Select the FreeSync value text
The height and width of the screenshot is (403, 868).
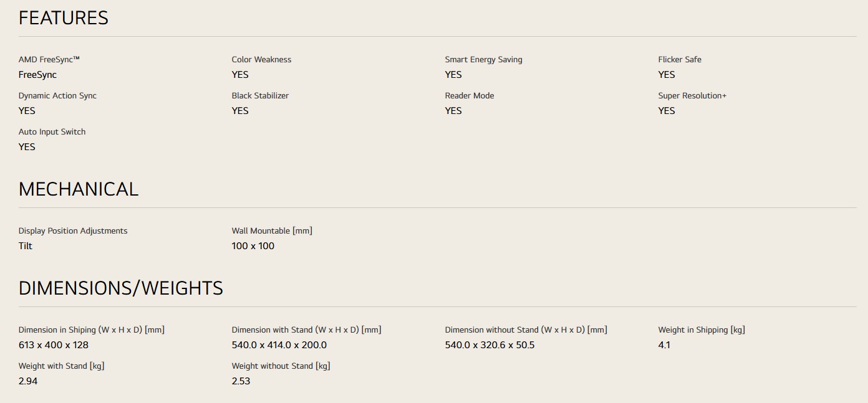[x=37, y=75]
